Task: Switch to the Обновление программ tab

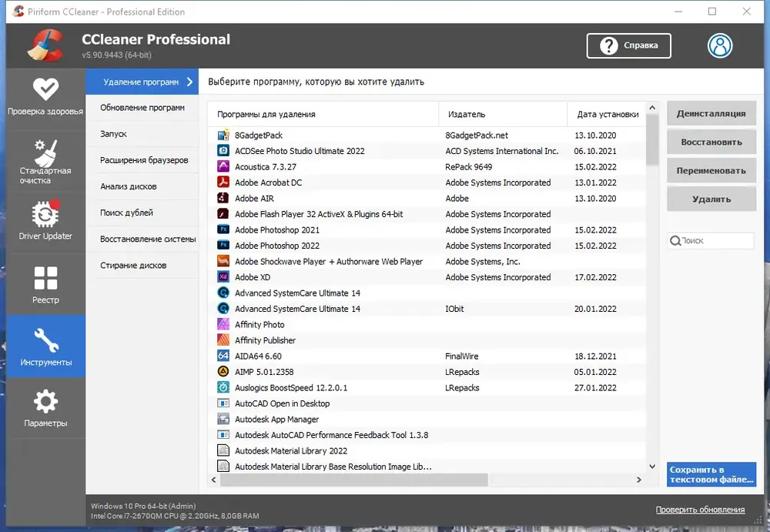Action: point(142,108)
